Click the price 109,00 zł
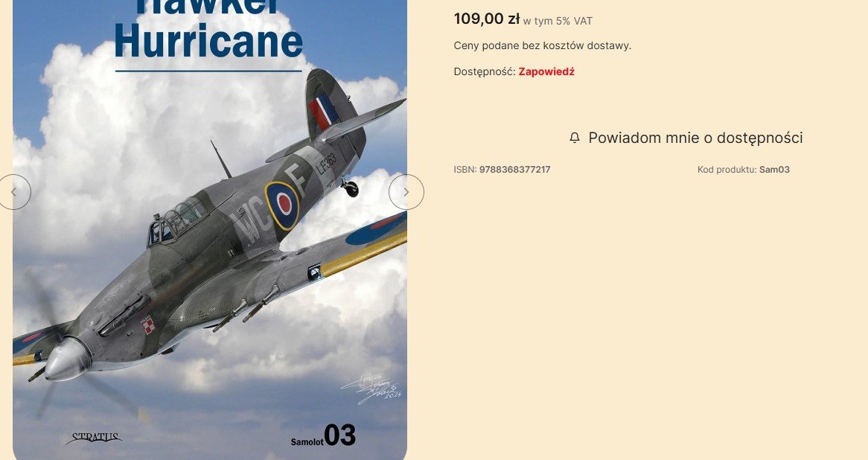 pyautogui.click(x=487, y=19)
